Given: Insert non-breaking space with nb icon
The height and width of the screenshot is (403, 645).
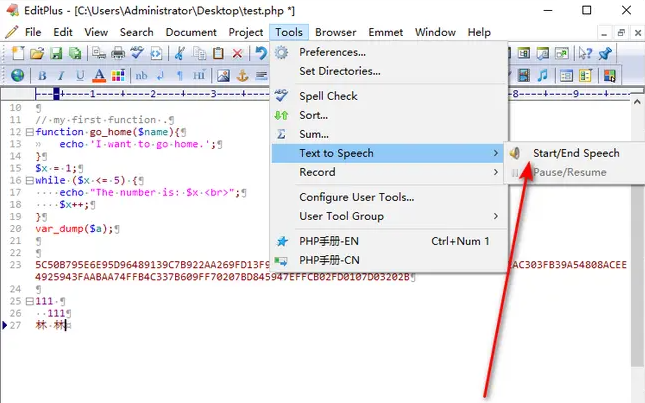Looking at the screenshot, I should (x=141, y=76).
